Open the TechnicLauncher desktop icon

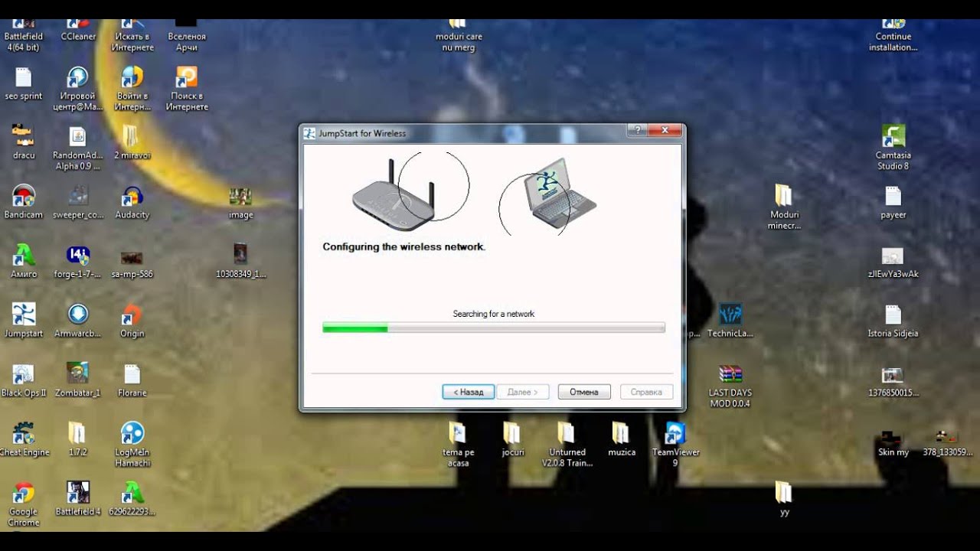pos(730,321)
